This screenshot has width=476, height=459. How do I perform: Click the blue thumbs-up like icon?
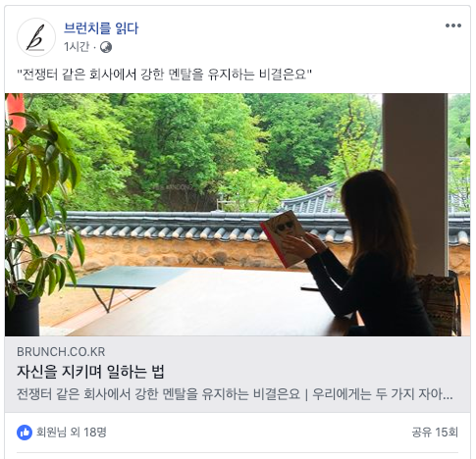pos(25,433)
